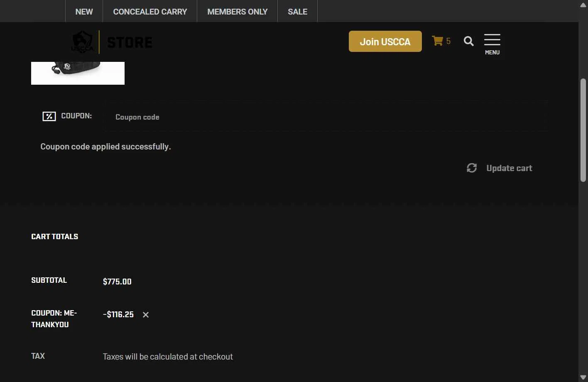Open the hamburger MENU
The width and height of the screenshot is (588, 382).
click(492, 44)
